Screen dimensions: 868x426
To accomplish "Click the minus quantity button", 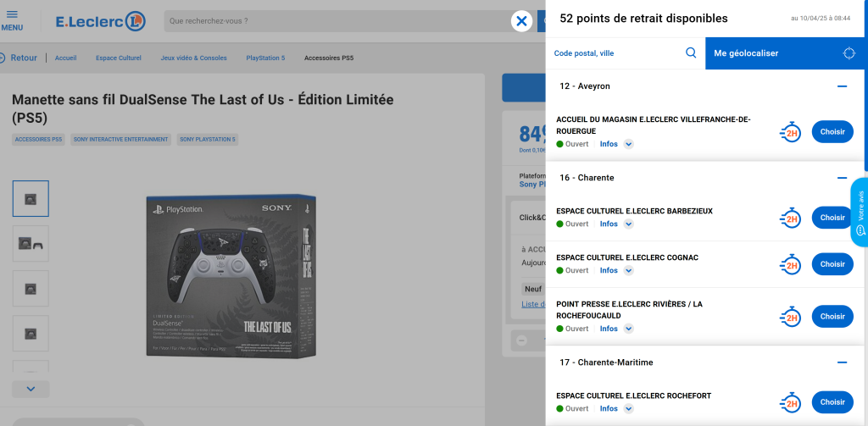I will point(521,340).
